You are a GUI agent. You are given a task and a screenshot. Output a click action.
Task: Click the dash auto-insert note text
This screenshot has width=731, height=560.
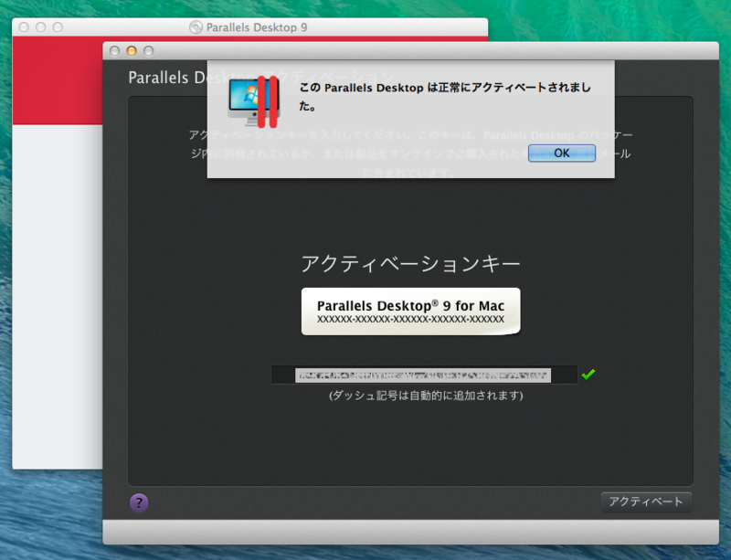410,395
